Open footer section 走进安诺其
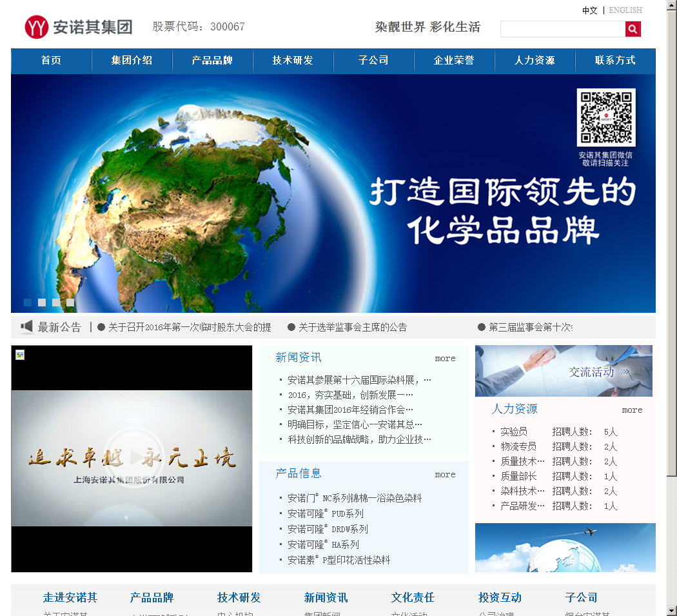Screen dimensions: 677x616 70,598
